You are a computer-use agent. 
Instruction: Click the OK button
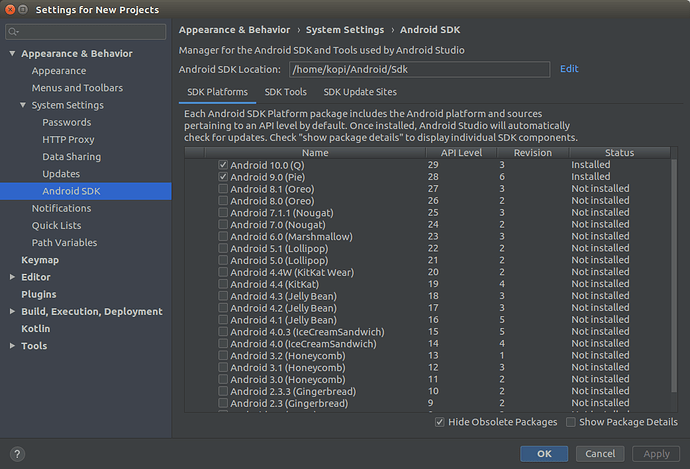pos(544,454)
